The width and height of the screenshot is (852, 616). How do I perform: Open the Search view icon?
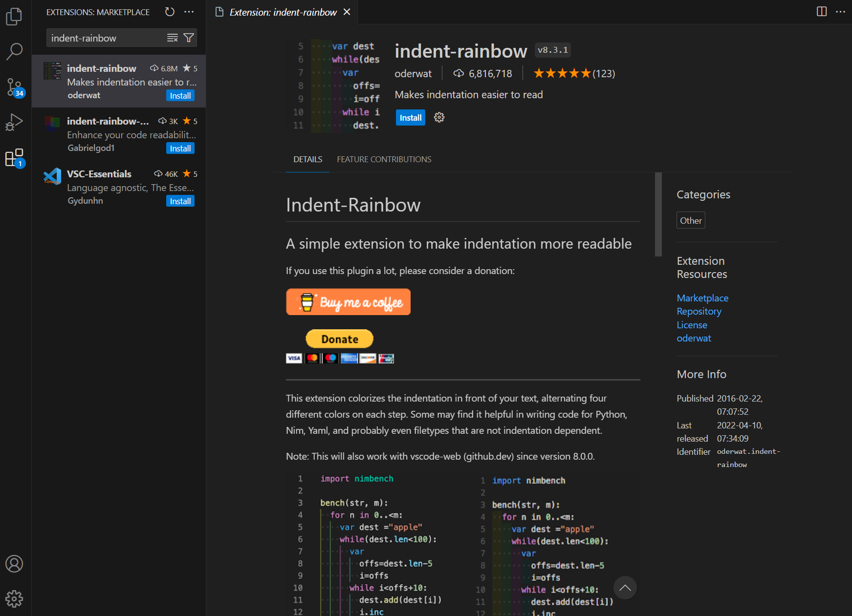(x=14, y=51)
